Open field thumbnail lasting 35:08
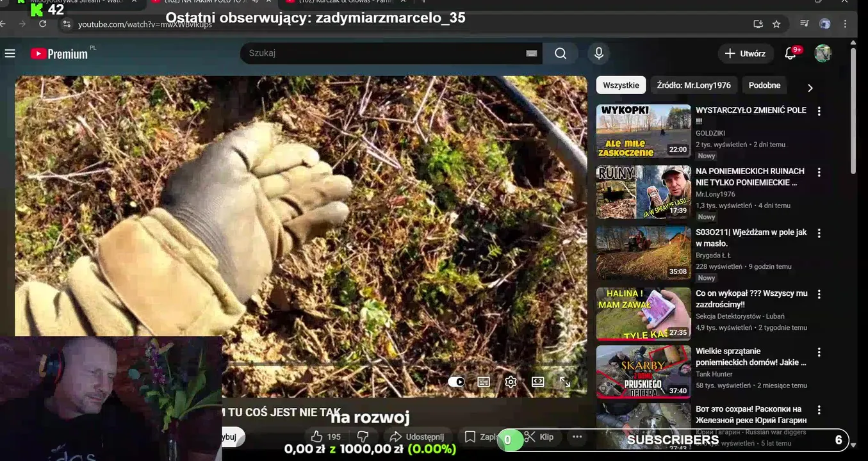This screenshot has height=461, width=868. point(643,253)
